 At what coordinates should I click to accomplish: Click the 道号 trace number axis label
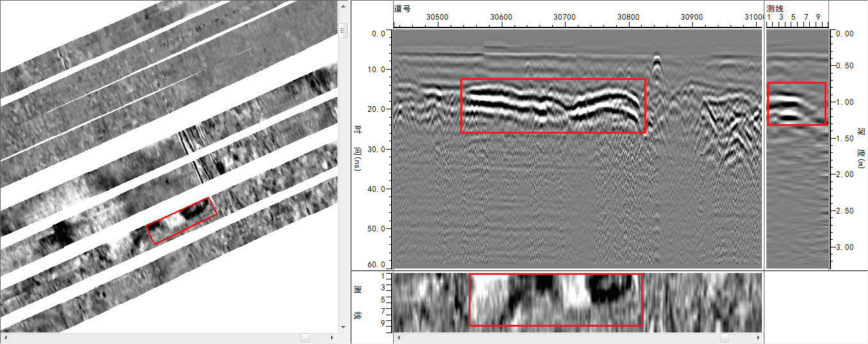[x=402, y=8]
